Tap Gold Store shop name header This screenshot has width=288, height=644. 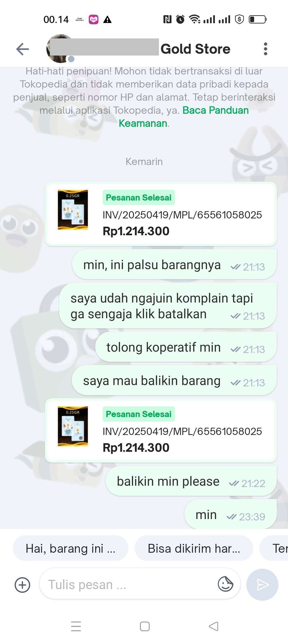tap(195, 49)
